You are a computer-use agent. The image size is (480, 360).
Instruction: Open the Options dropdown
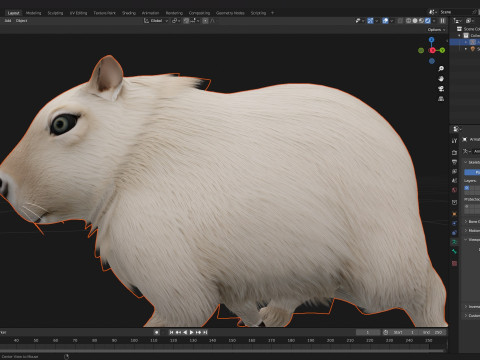pos(437,30)
